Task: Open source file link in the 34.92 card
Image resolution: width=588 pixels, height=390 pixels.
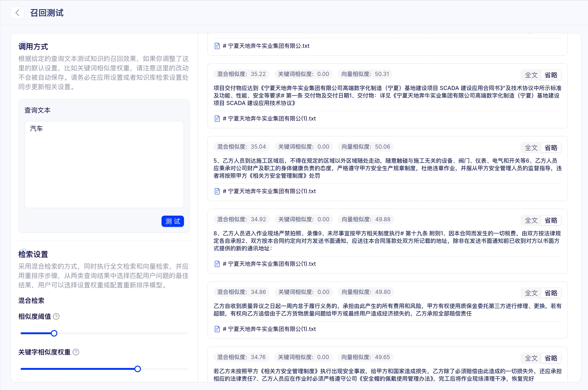Action: pos(269,264)
